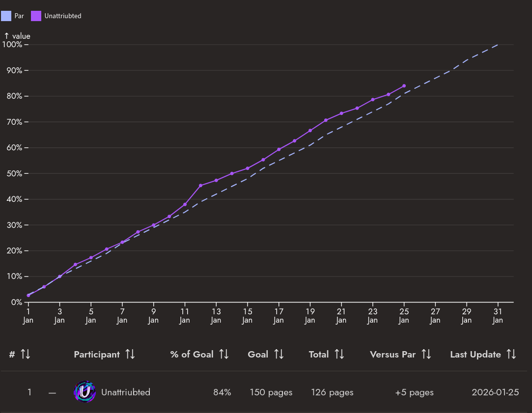Select the 25 Jan data point

pyautogui.click(x=404, y=86)
